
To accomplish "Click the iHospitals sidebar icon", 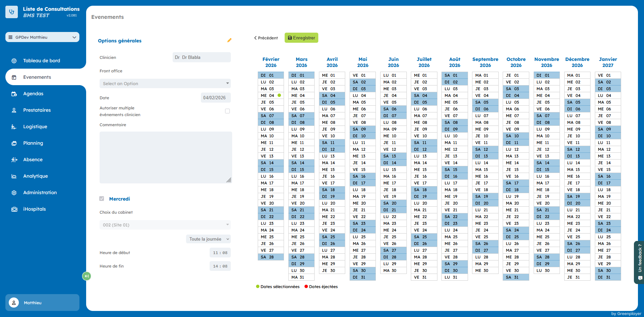I will 14,209.
